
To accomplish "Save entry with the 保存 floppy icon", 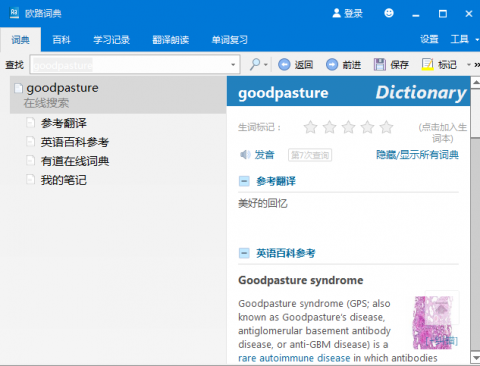I will click(x=380, y=65).
